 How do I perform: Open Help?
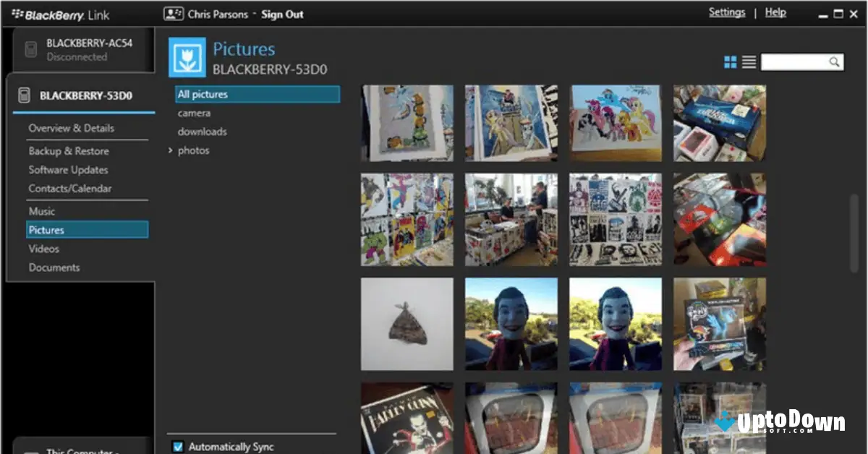(x=775, y=12)
